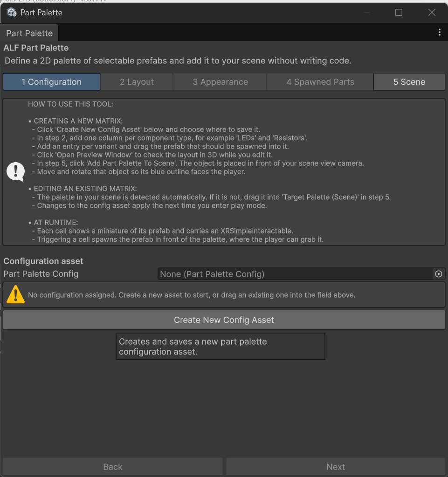Click the 'HOW TO USE THIS TOOL:' heading
Viewport: 448px width, 477px height.
point(70,104)
